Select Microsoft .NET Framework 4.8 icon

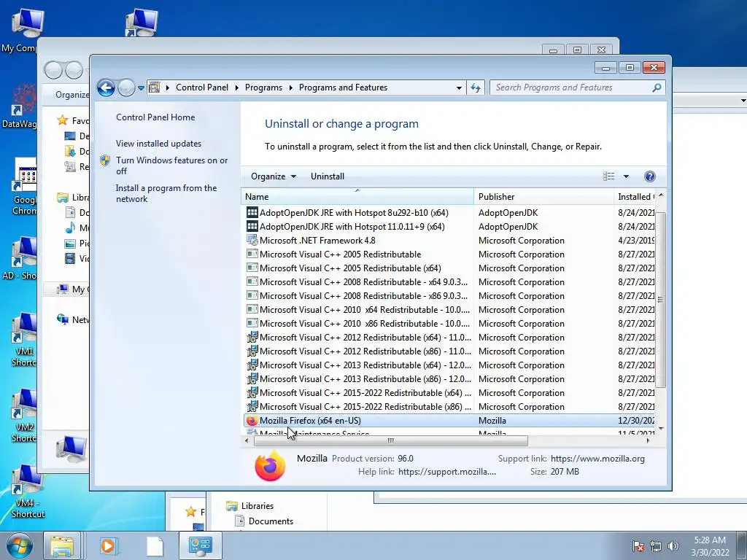pos(252,240)
